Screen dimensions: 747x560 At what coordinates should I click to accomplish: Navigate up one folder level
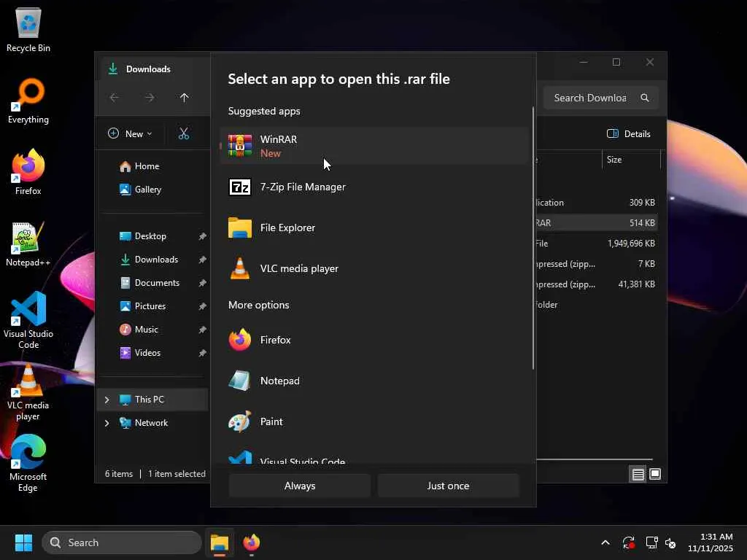coord(185,98)
